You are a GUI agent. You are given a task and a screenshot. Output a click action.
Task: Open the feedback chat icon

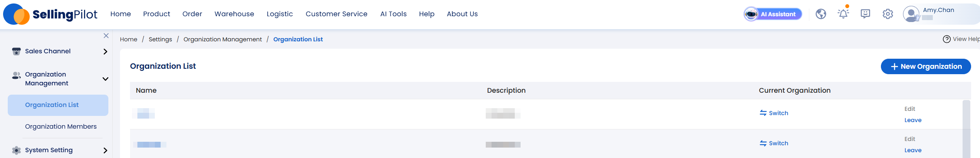coord(865,14)
